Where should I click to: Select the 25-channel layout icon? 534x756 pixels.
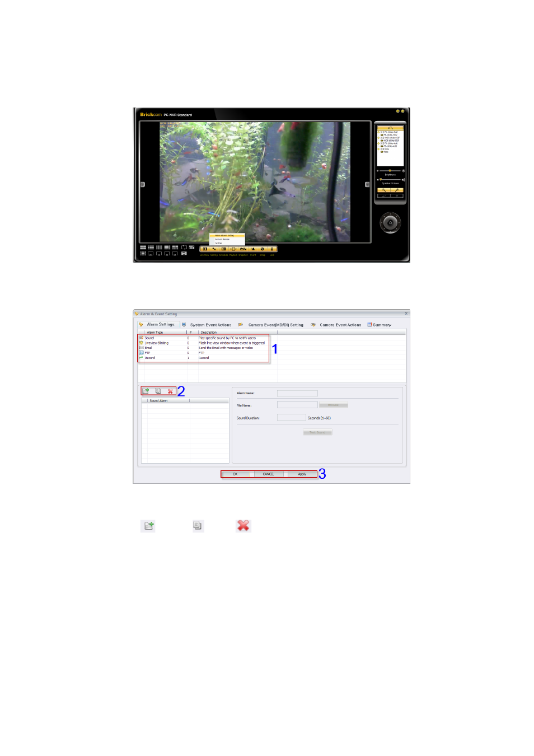click(x=151, y=254)
